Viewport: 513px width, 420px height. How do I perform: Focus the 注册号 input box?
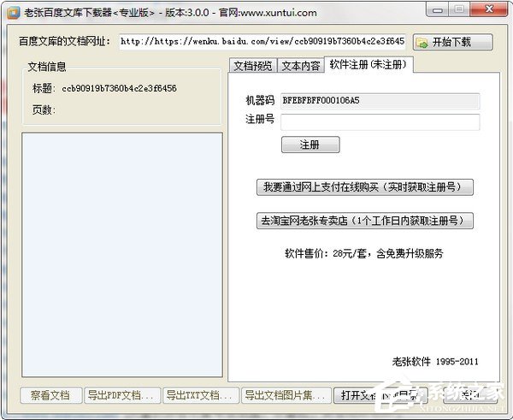(x=380, y=122)
